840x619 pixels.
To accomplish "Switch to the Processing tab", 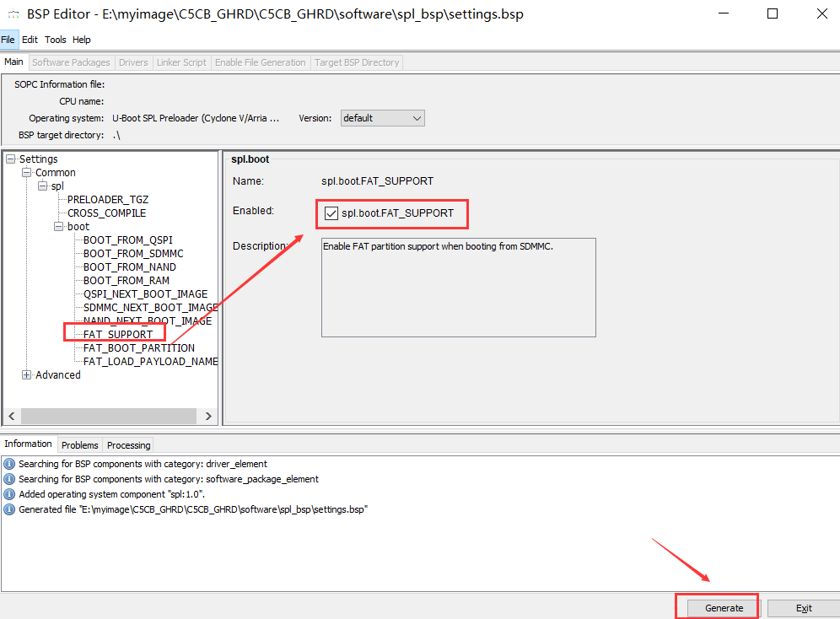I will pos(128,445).
